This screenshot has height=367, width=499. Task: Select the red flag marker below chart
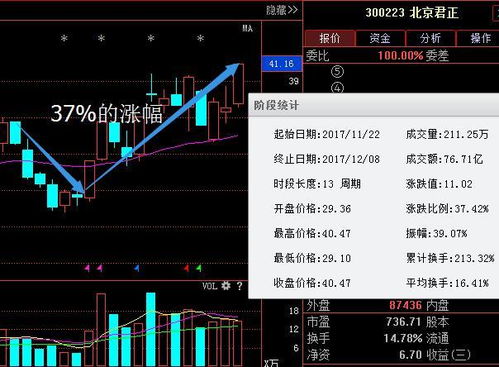click(x=187, y=268)
